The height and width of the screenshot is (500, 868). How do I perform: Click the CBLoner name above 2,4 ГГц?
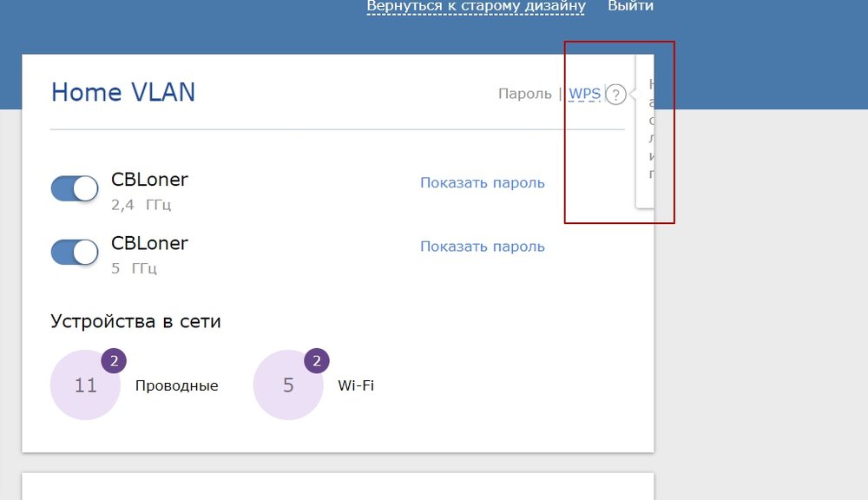pyautogui.click(x=149, y=180)
